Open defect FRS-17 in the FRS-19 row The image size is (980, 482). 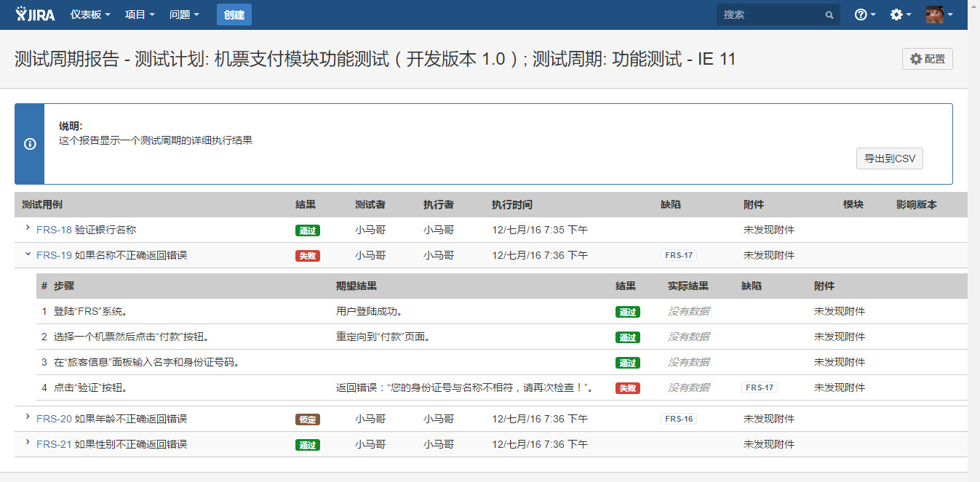pos(679,255)
